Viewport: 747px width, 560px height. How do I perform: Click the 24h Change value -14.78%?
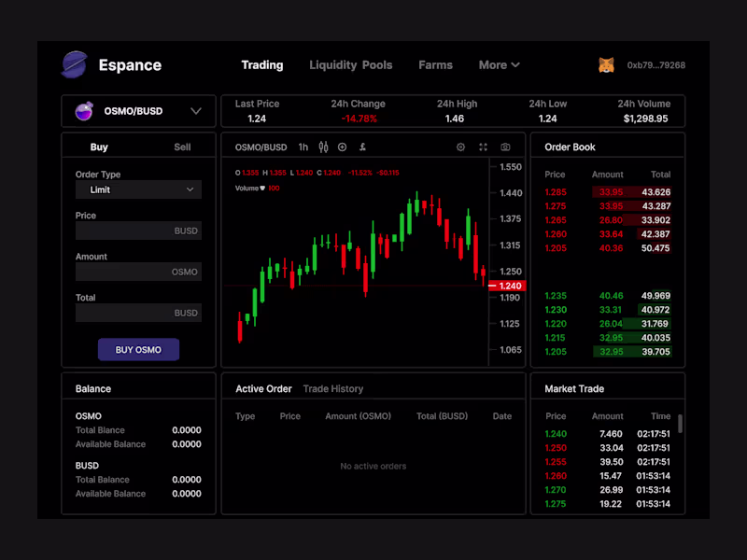coord(359,119)
